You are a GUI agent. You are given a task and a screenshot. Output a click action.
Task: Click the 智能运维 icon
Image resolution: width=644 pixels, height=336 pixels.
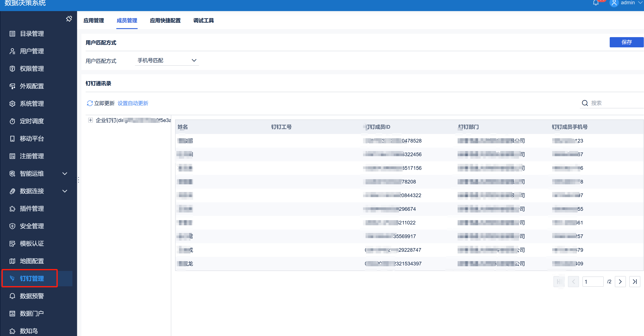pyautogui.click(x=12, y=173)
